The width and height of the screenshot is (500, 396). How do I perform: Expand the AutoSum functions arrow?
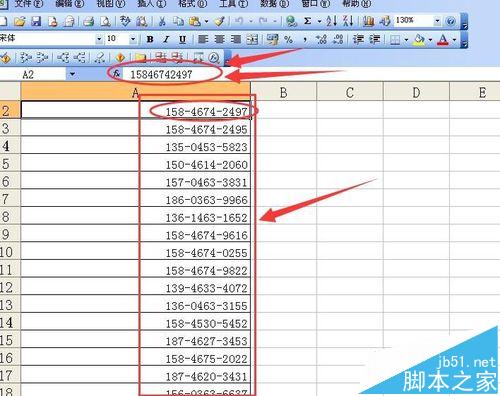[319, 22]
